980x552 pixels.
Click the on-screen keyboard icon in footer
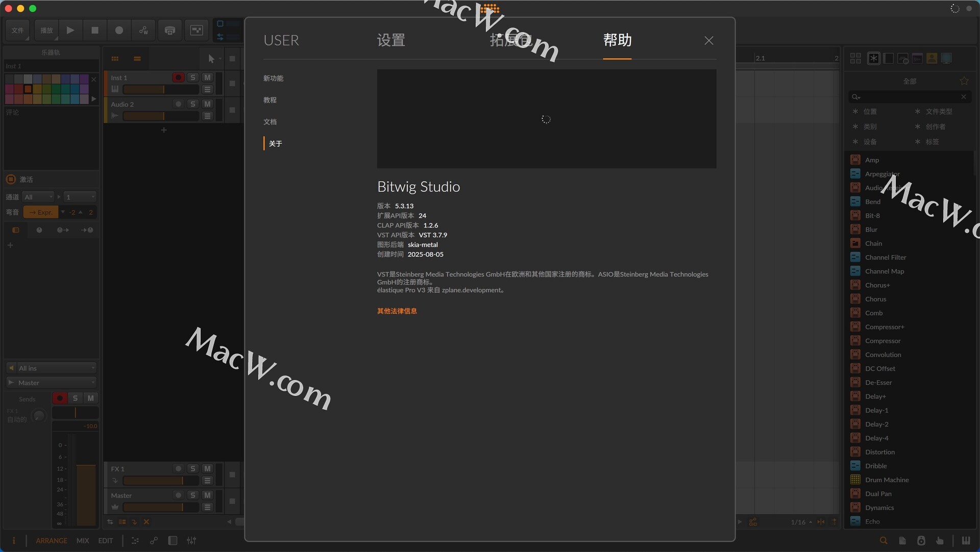point(966,540)
